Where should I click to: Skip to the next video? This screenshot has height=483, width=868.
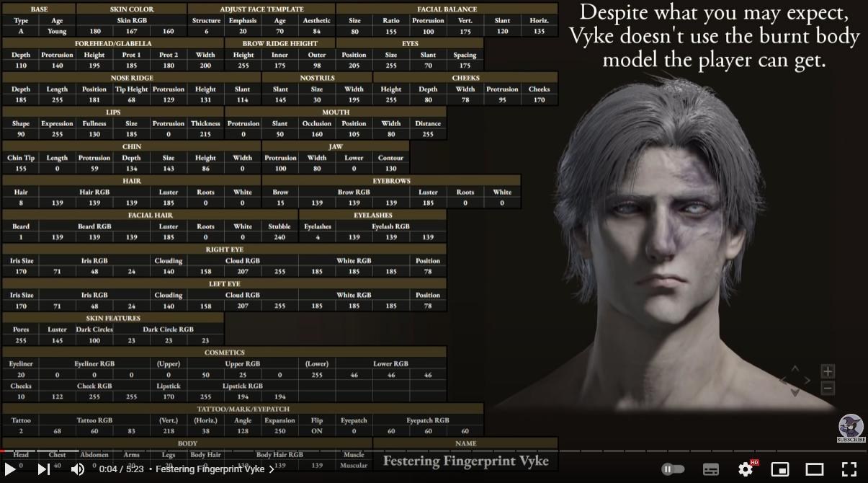43,469
